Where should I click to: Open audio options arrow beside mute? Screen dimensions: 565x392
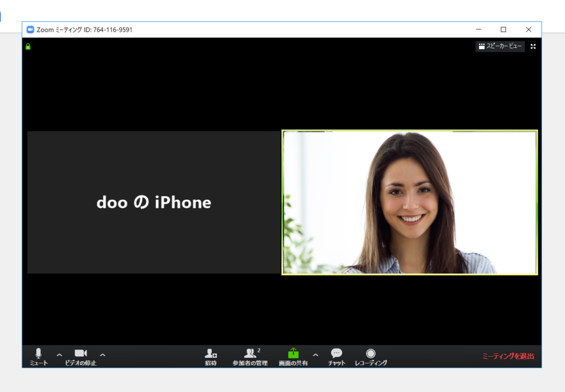(x=60, y=355)
